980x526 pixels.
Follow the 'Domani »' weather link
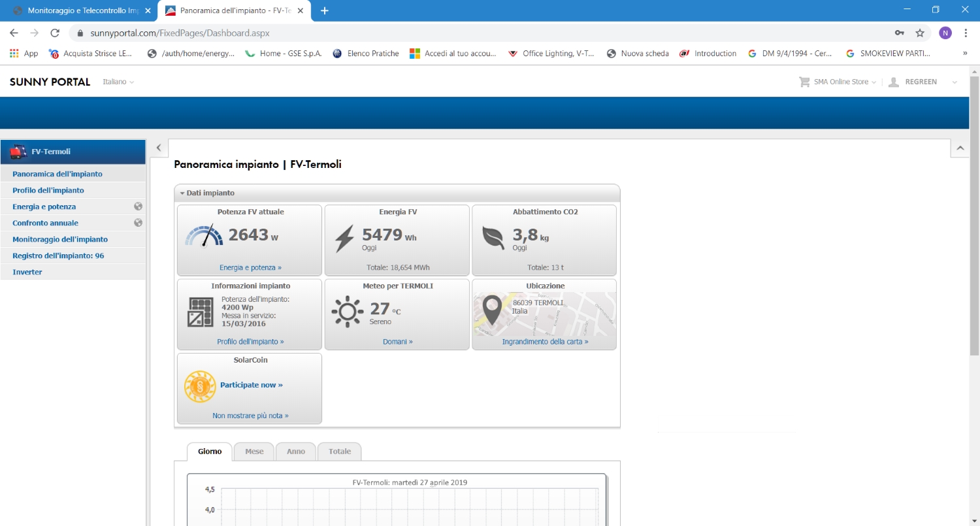point(398,342)
